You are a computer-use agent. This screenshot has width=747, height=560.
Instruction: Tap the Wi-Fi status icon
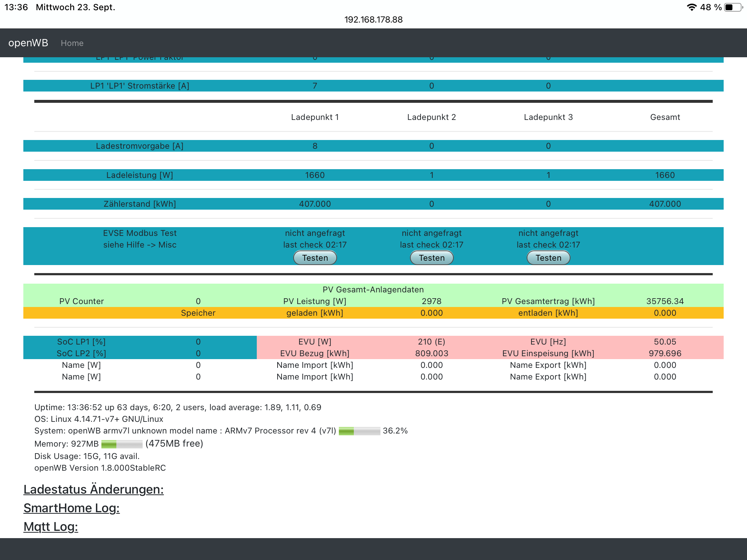click(x=691, y=7)
